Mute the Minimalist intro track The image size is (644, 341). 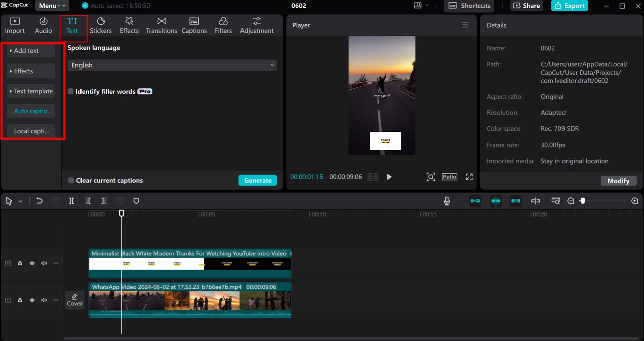[x=44, y=263]
